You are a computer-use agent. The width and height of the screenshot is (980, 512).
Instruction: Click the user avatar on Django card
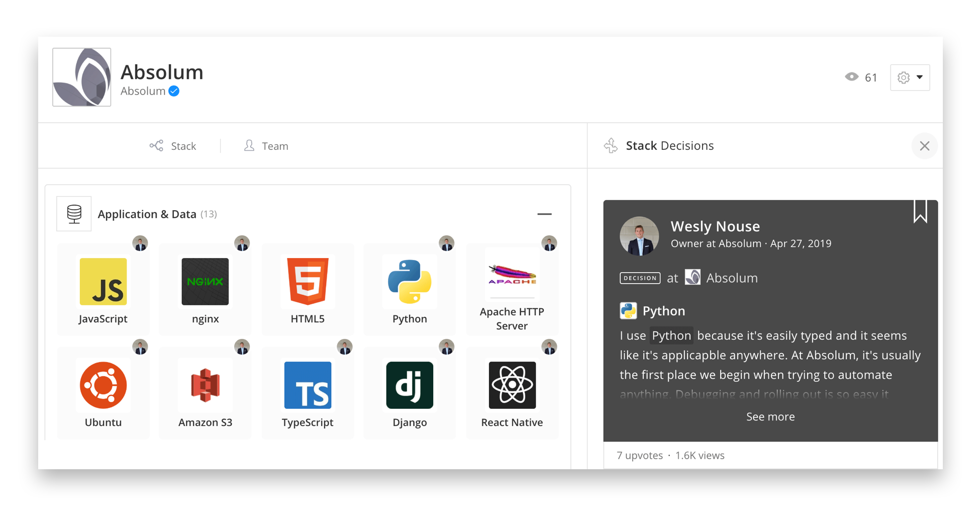click(x=447, y=347)
